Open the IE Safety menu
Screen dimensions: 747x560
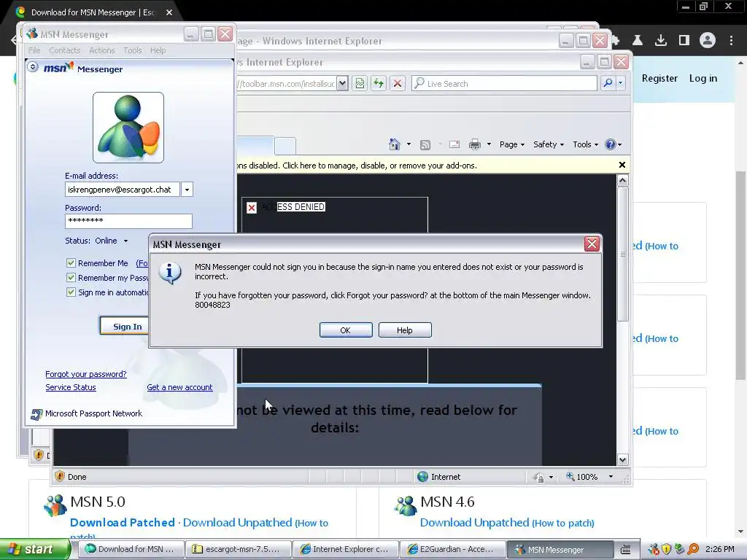coord(549,144)
